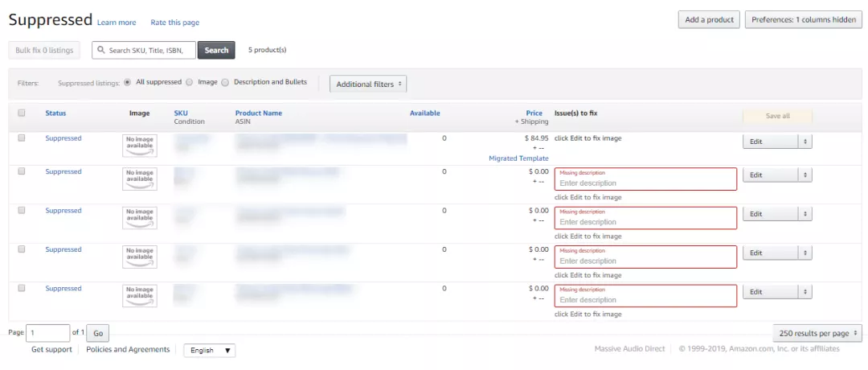Image resolution: width=868 pixels, height=370 pixels.
Task: Expand the Additional filters dropdown
Action: [368, 84]
